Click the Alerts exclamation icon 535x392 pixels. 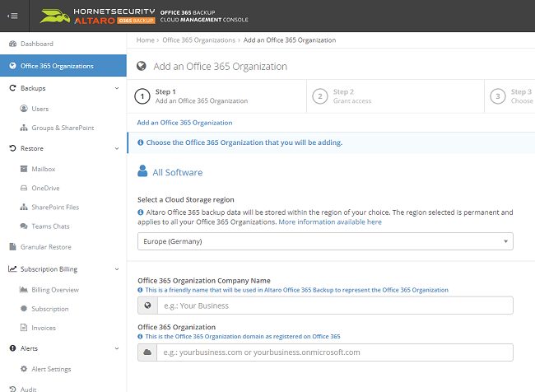(12, 348)
